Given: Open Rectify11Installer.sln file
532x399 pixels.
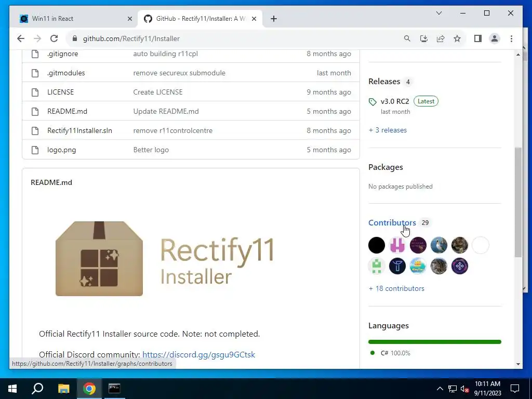Looking at the screenshot, I should [79, 130].
